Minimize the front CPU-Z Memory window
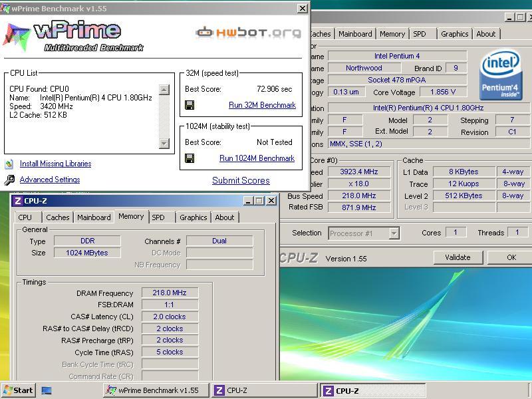532x399 pixels. 248,201
